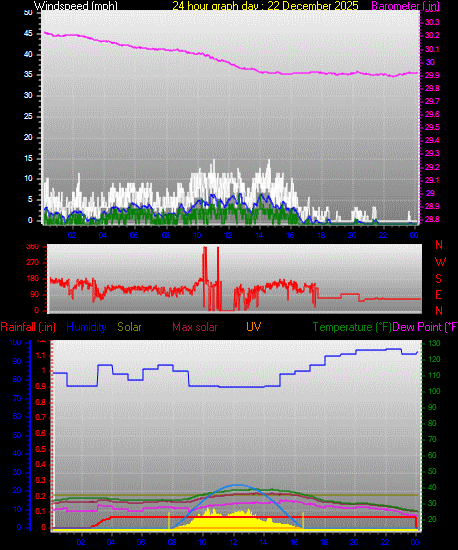458x550 pixels.
Task: Click the red 'S' compass direction label
Action: pos(438,279)
